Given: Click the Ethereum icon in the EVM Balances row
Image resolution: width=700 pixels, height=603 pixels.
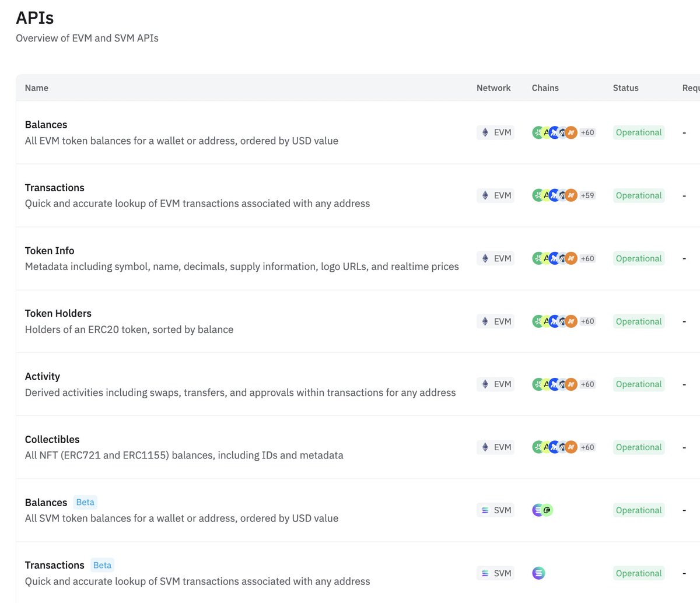Looking at the screenshot, I should click(x=485, y=132).
